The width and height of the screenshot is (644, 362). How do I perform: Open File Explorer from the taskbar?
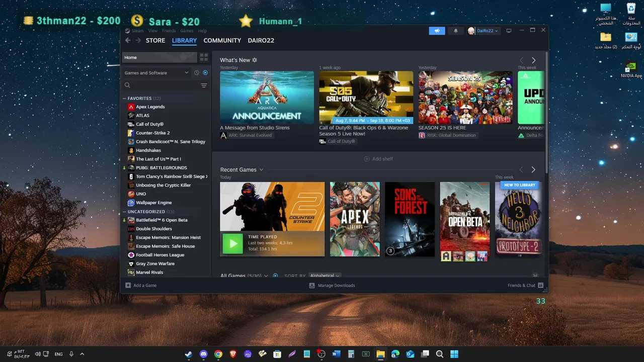[380, 354]
